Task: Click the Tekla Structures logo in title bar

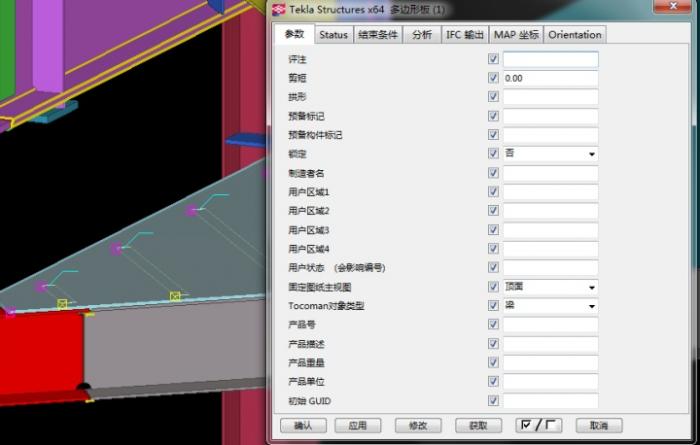Action: pos(279,9)
